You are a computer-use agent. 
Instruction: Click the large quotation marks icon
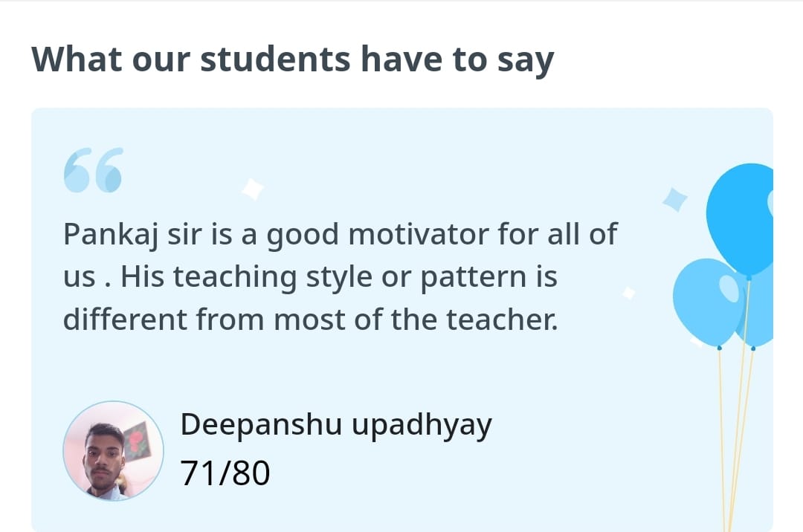93,171
